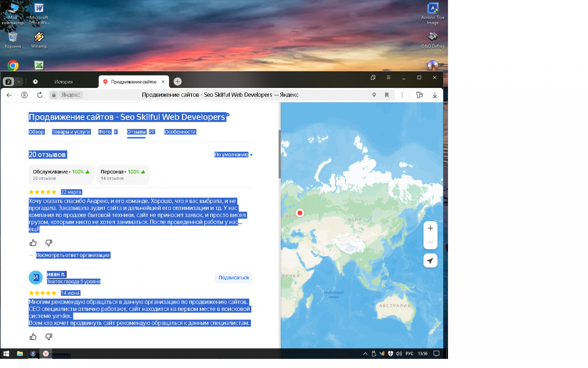588x368 pixels.
Task: Expand the По умолчанию sort dropdown
Action: tap(233, 155)
